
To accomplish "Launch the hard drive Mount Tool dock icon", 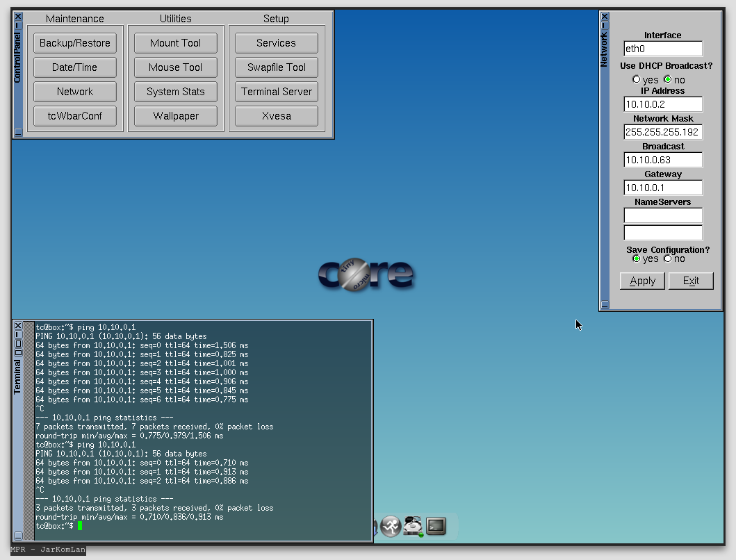I will [x=414, y=527].
